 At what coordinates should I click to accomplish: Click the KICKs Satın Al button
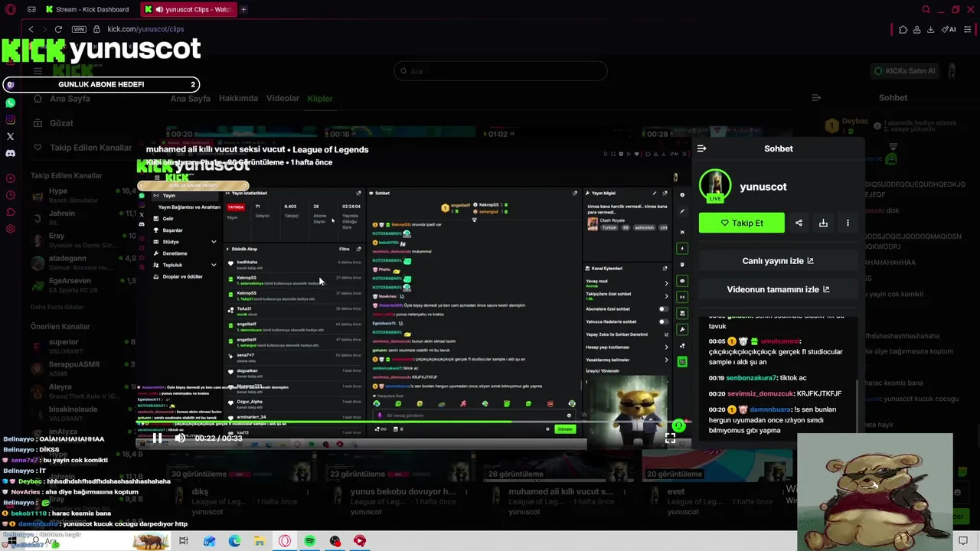pos(905,71)
